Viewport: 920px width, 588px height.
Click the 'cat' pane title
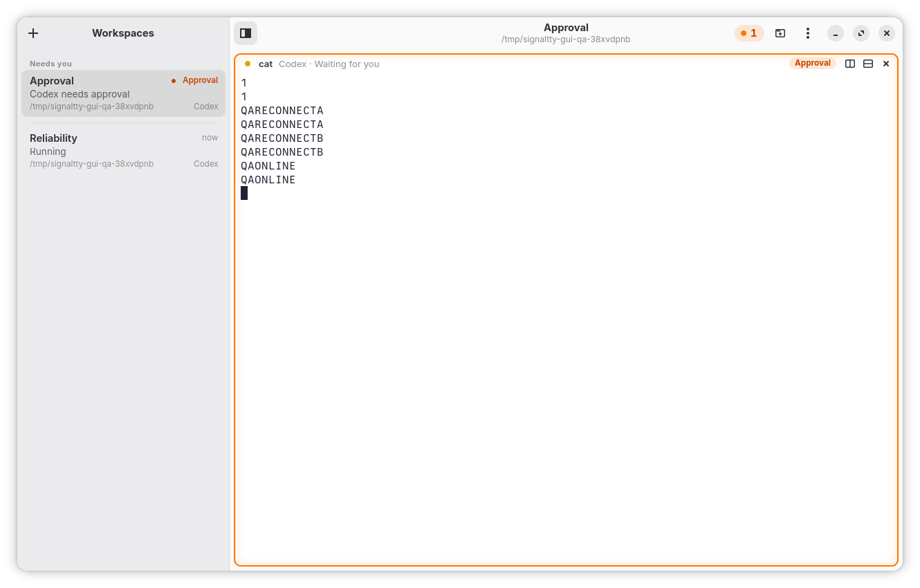tap(266, 64)
